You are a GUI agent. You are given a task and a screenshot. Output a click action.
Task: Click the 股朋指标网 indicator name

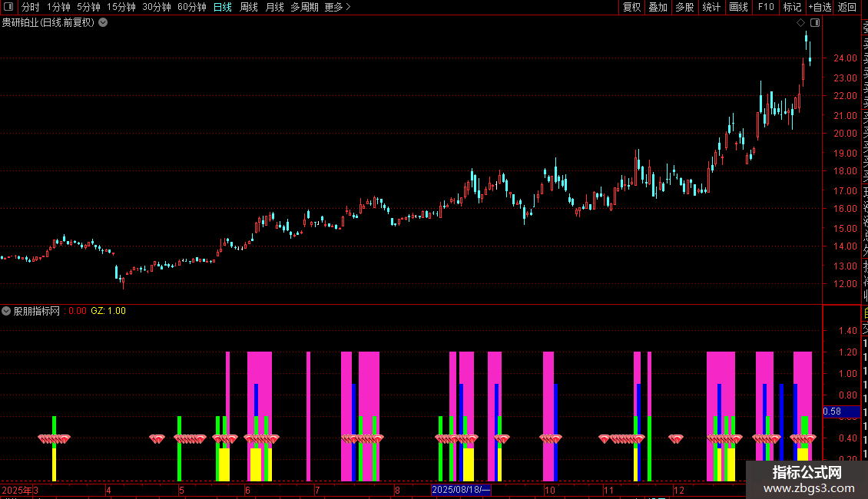coord(37,311)
